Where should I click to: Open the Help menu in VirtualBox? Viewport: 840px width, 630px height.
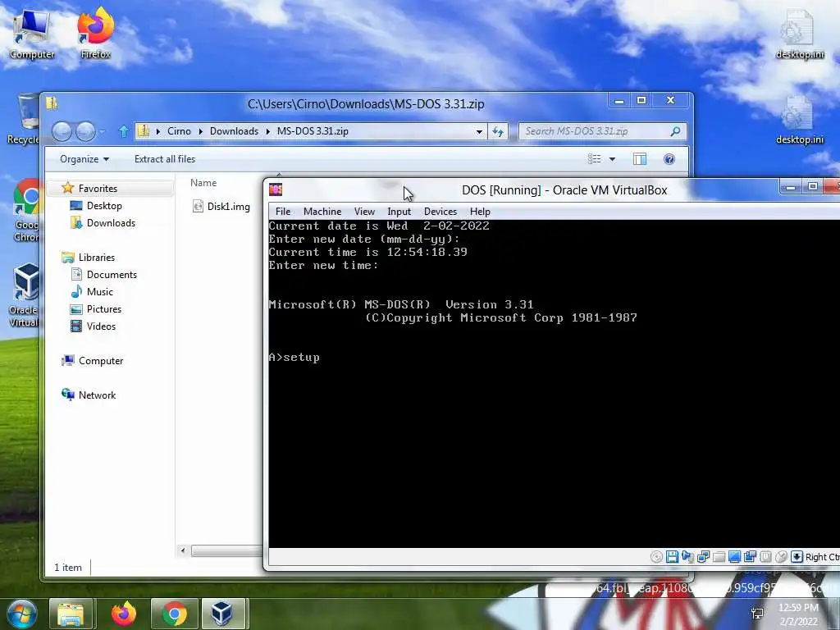pos(480,212)
